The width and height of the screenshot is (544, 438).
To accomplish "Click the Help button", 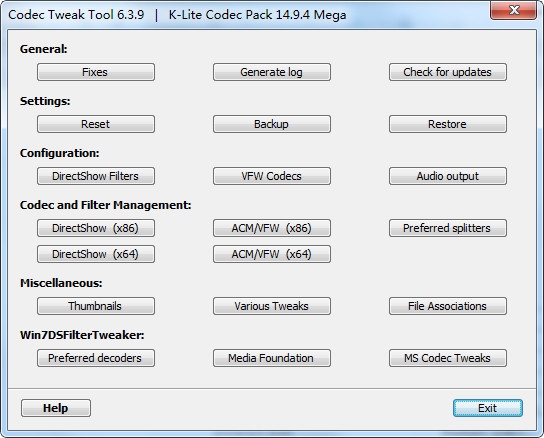I will point(56,408).
